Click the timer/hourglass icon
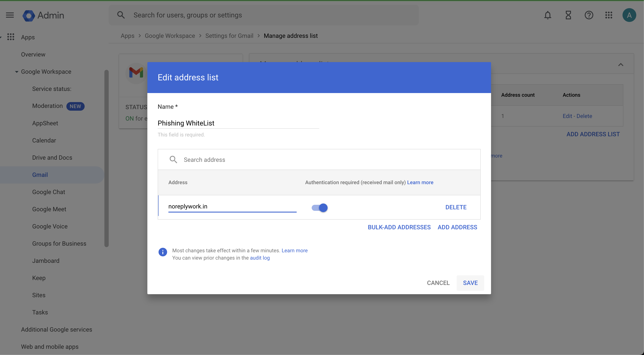This screenshot has height=355, width=644. pos(568,15)
